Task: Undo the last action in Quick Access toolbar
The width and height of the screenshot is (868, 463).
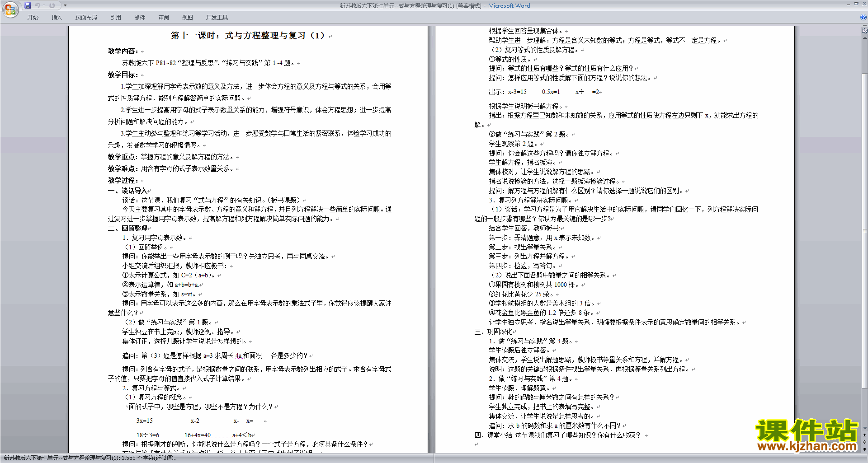Action: tap(37, 5)
